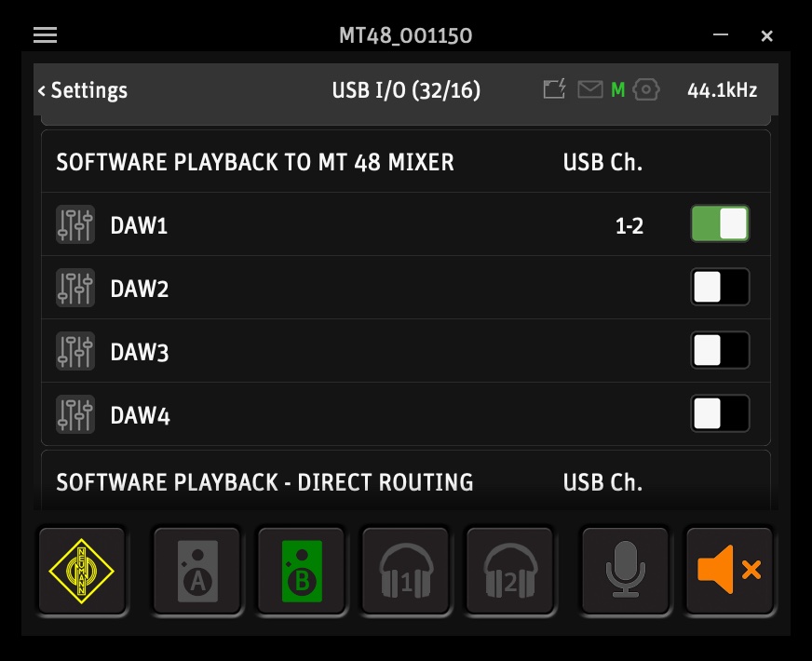Open the hamburger menu
Viewport: 812px width, 661px height.
click(46, 35)
